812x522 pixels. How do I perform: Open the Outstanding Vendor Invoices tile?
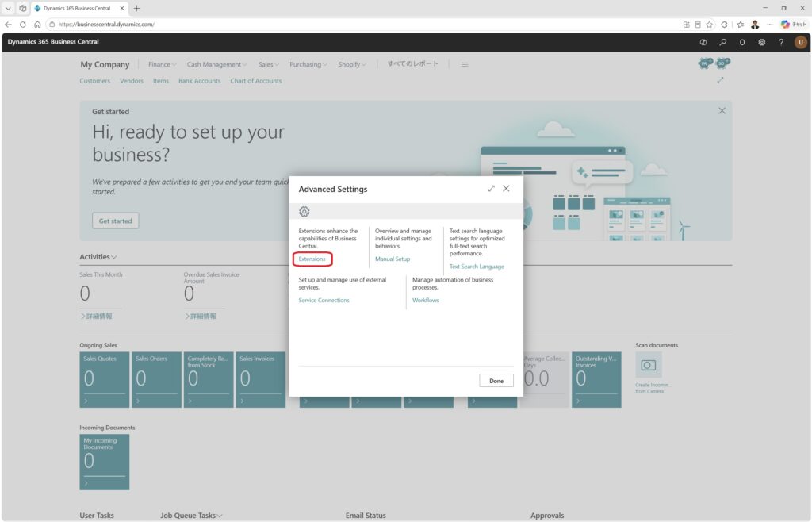coord(596,379)
